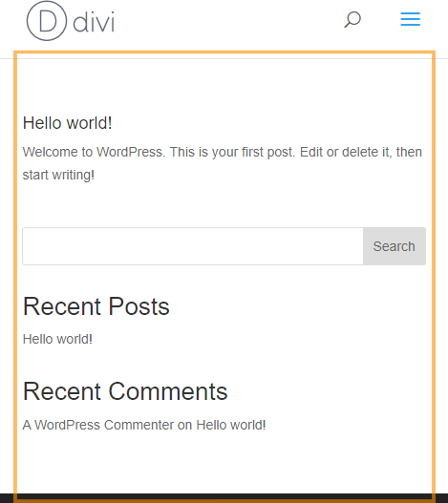Viewport: 448px width, 503px height.
Task: Click into the sidebar search text field
Action: pyautogui.click(x=193, y=246)
